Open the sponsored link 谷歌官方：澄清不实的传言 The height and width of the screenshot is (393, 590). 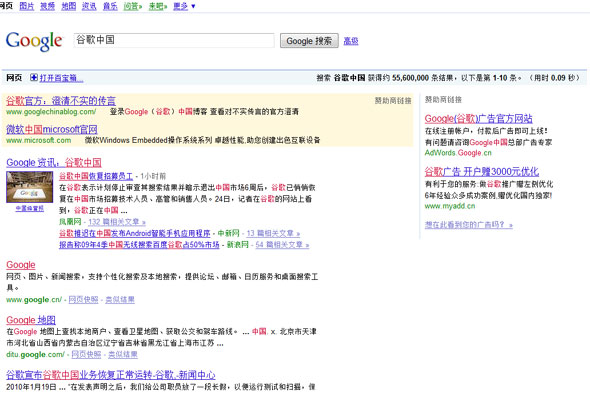click(61, 101)
